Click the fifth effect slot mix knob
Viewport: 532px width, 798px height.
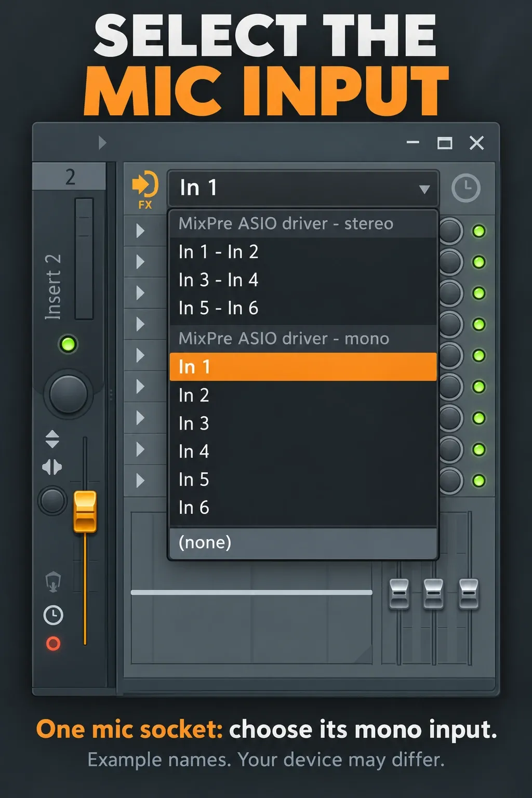point(450,356)
